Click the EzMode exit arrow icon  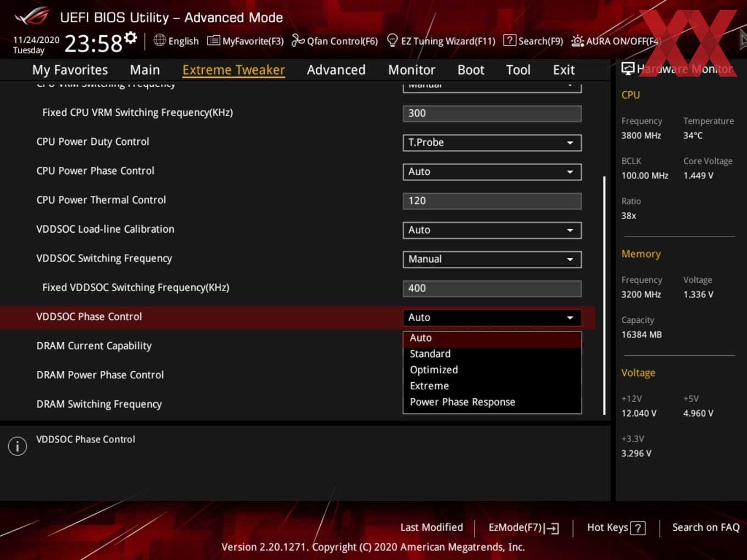pos(552,528)
